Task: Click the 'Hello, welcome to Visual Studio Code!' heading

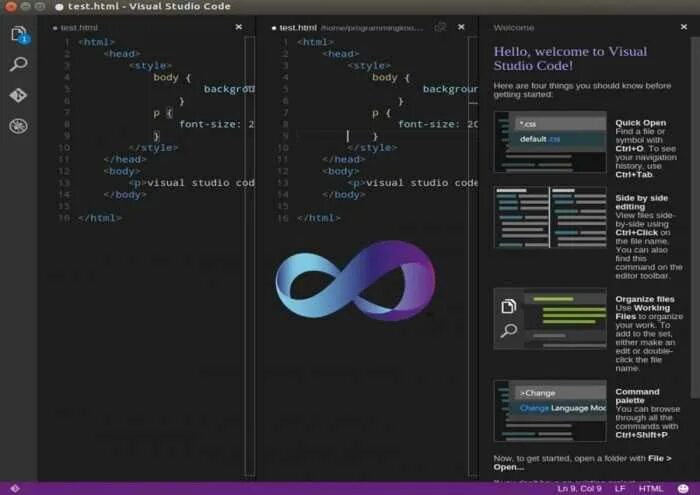Action: (x=570, y=58)
